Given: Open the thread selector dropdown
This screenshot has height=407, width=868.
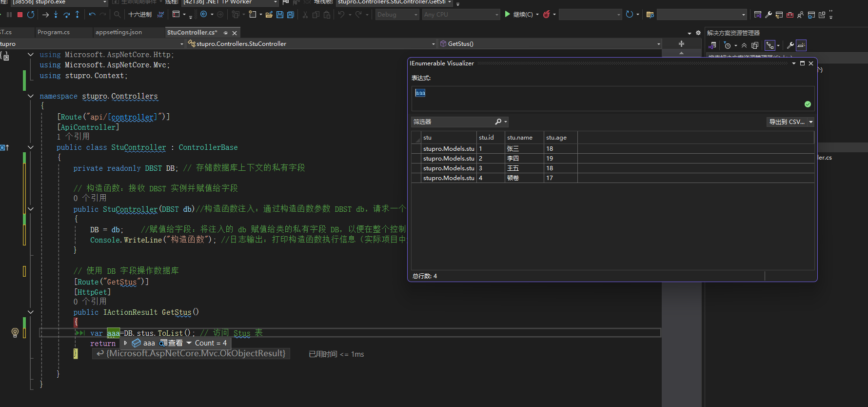Looking at the screenshot, I should [x=229, y=2].
